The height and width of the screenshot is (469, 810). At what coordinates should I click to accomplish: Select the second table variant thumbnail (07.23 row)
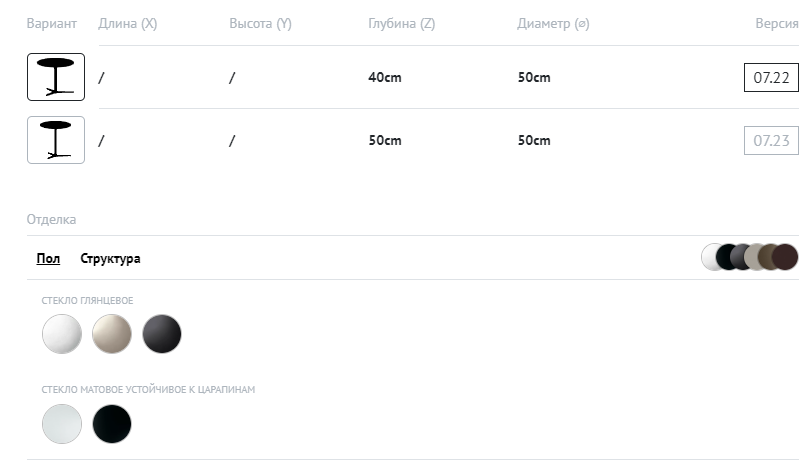click(x=55, y=140)
